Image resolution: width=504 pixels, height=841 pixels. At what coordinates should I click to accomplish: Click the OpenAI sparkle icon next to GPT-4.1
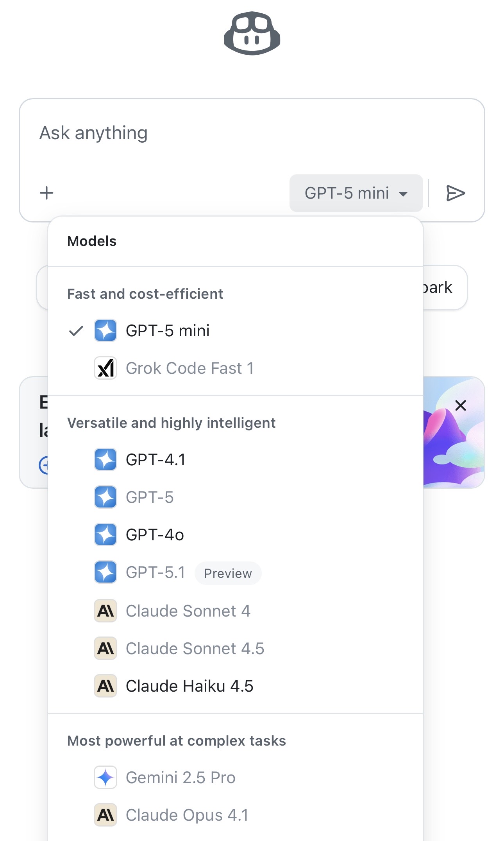coord(105,460)
